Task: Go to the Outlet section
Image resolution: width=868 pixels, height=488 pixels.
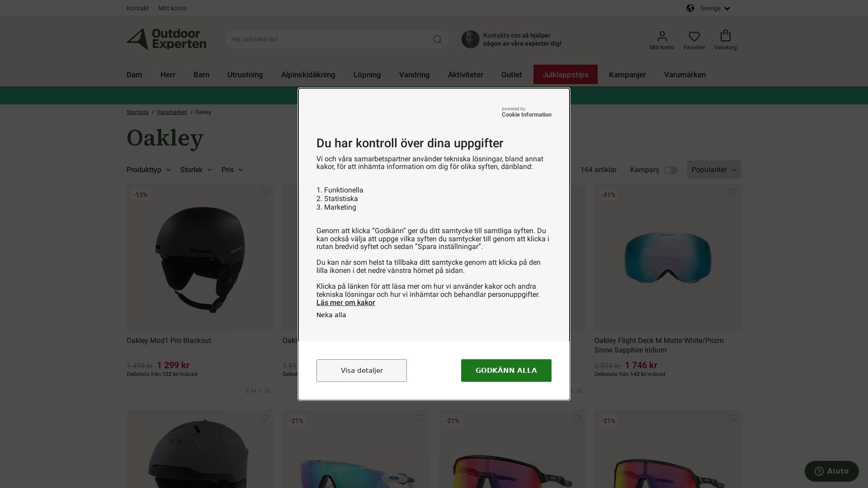Action: point(512,75)
